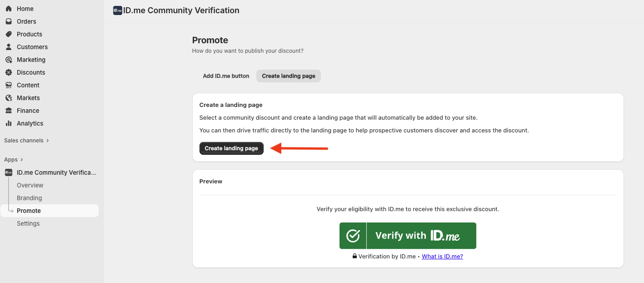Click the Finance bank icon
644x283 pixels.
coord(9,111)
